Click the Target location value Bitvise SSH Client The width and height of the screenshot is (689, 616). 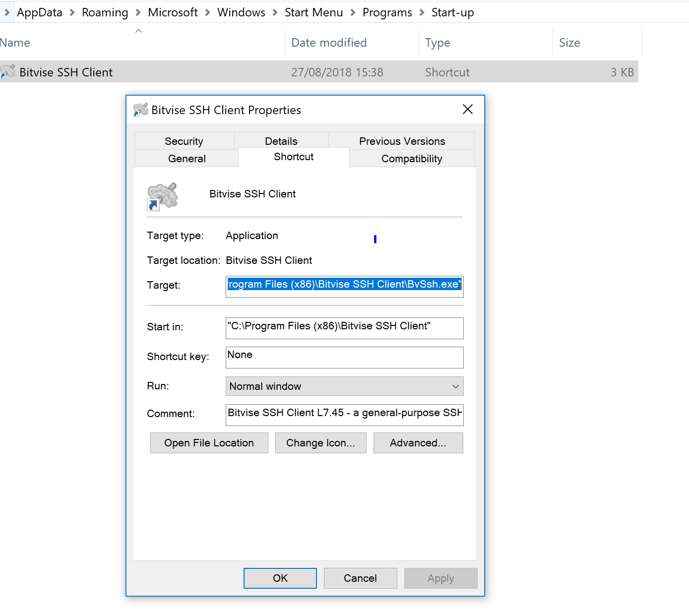pos(269,260)
